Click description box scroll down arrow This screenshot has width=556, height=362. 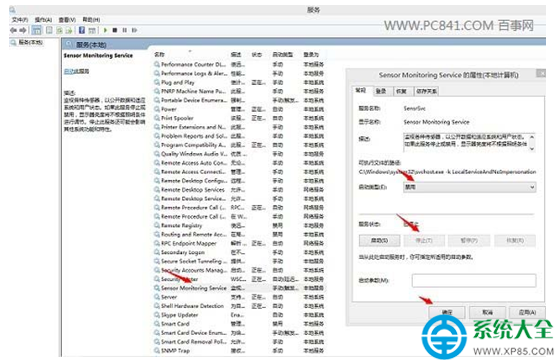532,149
